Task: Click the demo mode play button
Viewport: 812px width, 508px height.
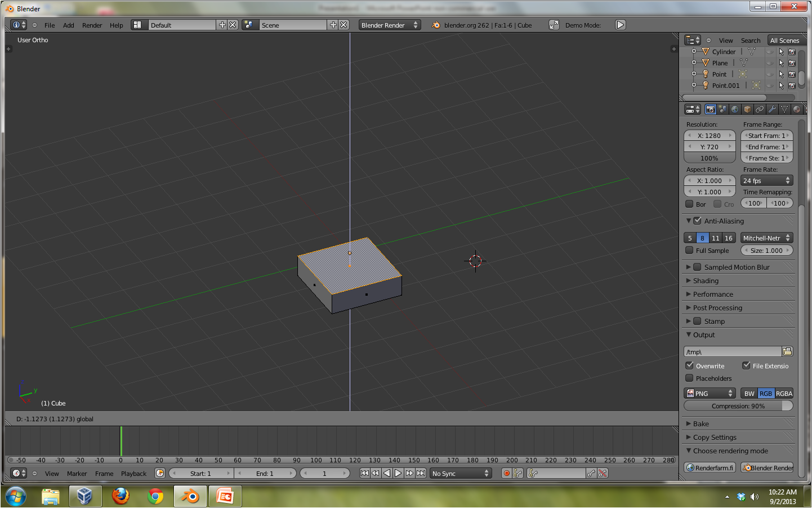Action: click(620, 25)
